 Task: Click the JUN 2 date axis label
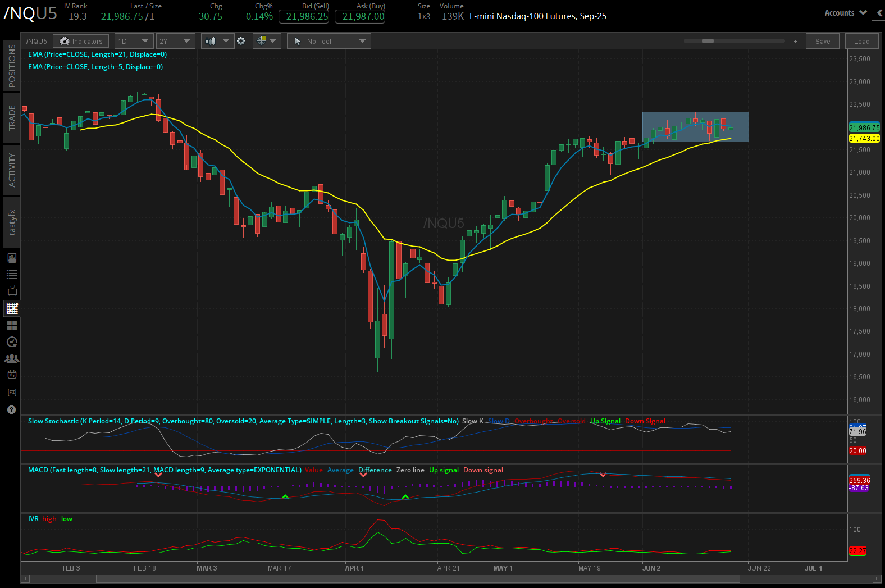tap(651, 568)
